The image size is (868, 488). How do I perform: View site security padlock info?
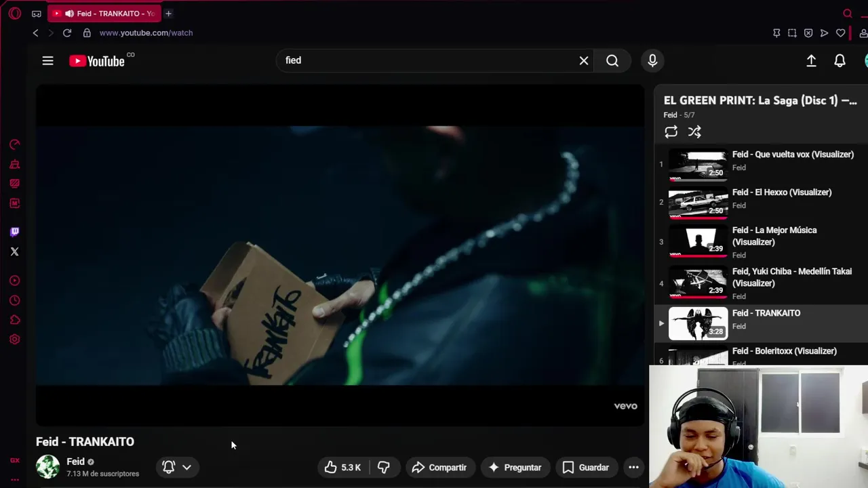[x=87, y=33]
